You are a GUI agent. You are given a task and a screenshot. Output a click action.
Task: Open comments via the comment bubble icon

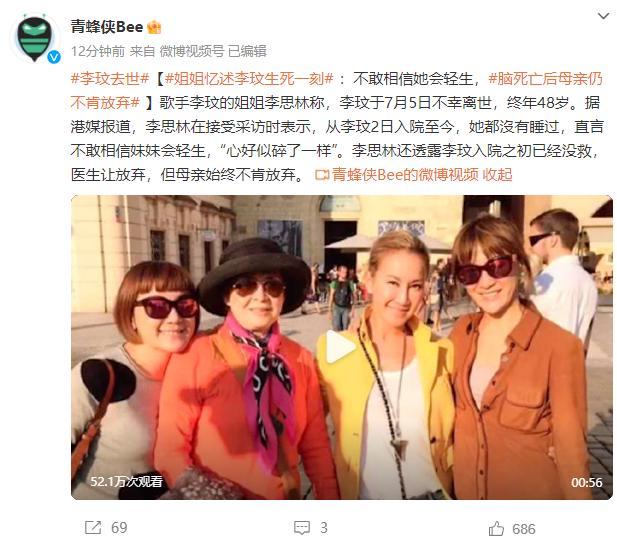coord(302,528)
